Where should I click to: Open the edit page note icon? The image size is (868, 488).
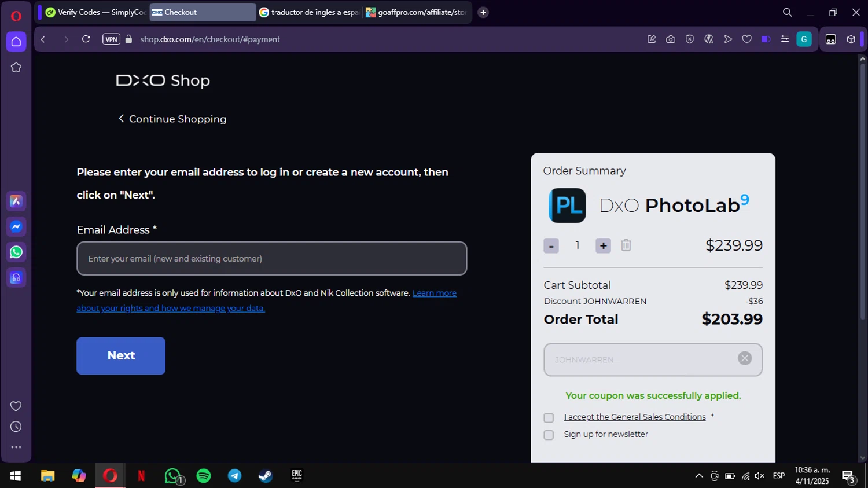[652, 39]
